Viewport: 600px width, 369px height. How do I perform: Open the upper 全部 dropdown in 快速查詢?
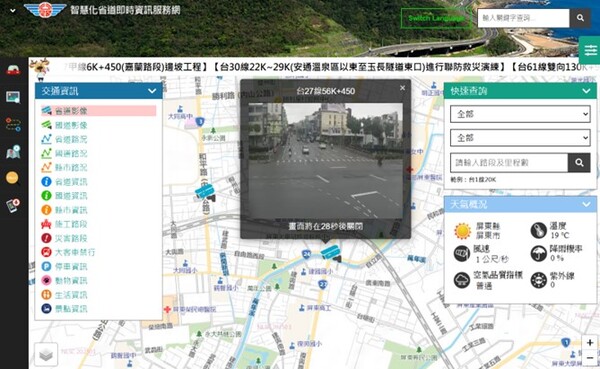coord(520,114)
